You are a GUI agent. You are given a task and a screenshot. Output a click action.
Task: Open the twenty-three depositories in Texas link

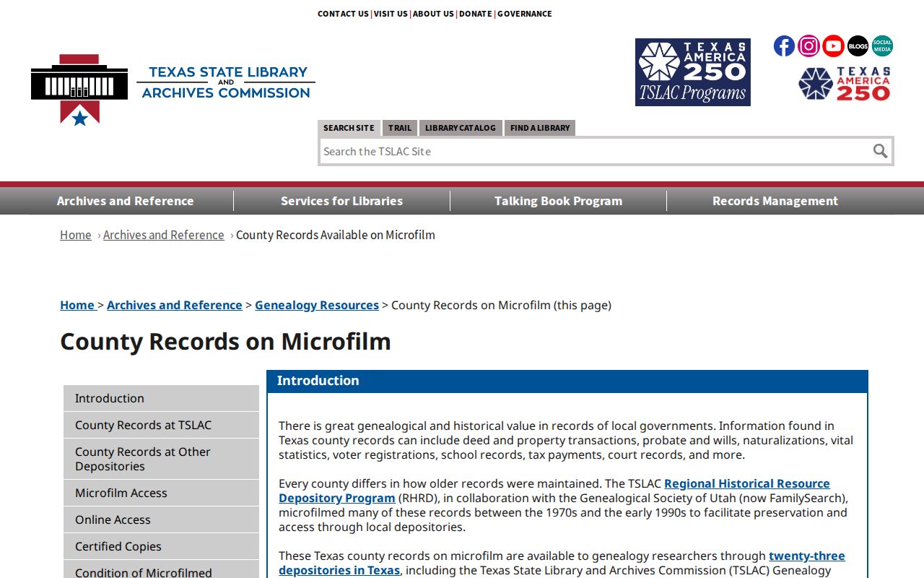coord(562,563)
